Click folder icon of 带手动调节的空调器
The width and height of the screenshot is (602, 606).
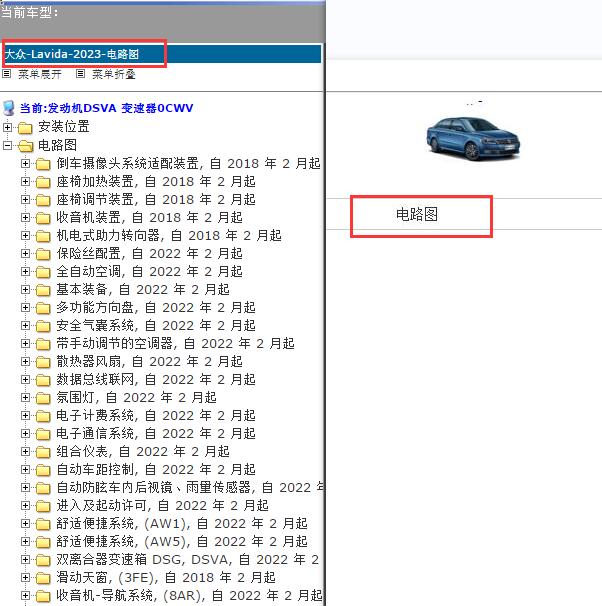coord(43,344)
